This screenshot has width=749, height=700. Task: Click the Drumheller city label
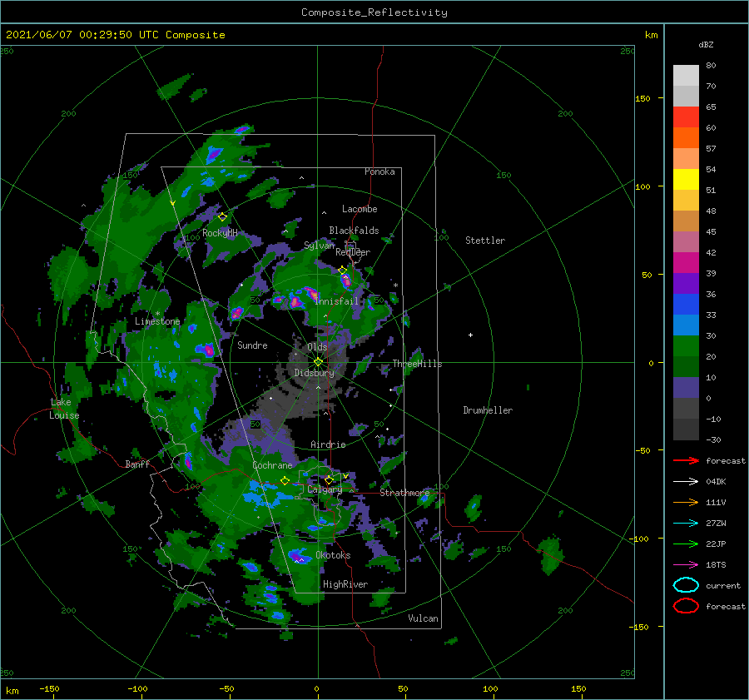click(488, 410)
